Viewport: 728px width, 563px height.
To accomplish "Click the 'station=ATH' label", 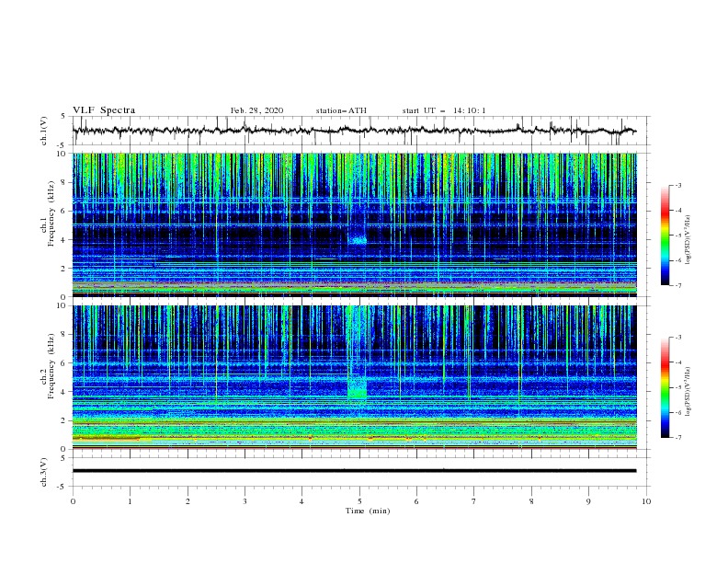I will pos(341,110).
